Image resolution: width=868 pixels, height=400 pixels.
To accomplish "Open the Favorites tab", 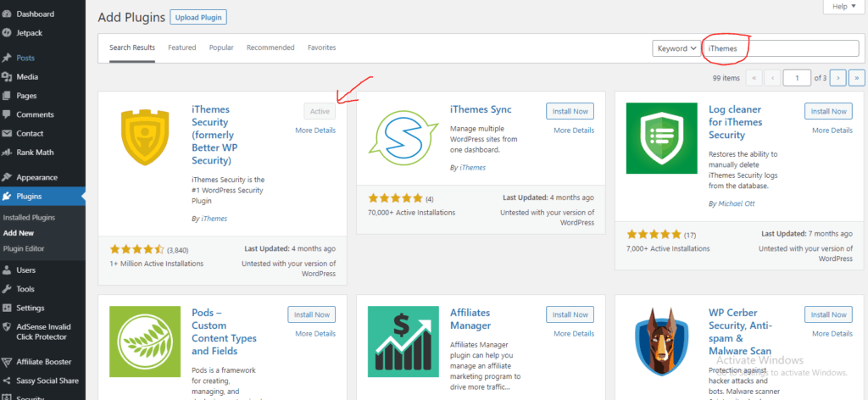I will [321, 47].
